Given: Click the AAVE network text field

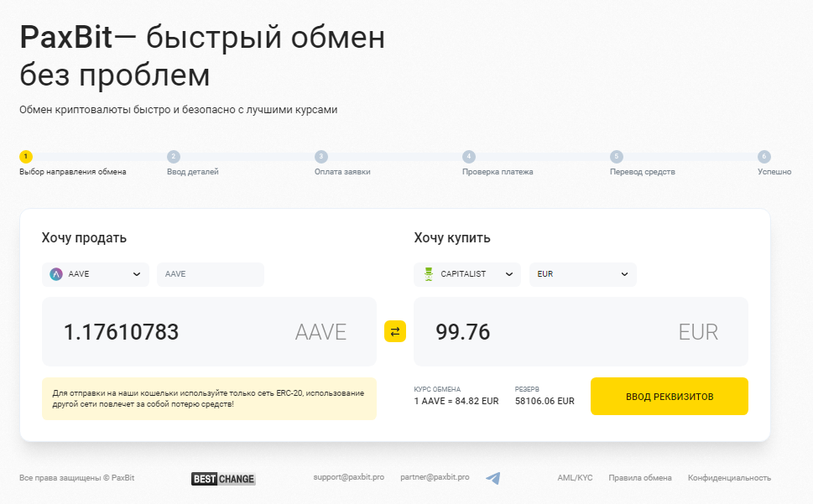Looking at the screenshot, I should tap(210, 274).
